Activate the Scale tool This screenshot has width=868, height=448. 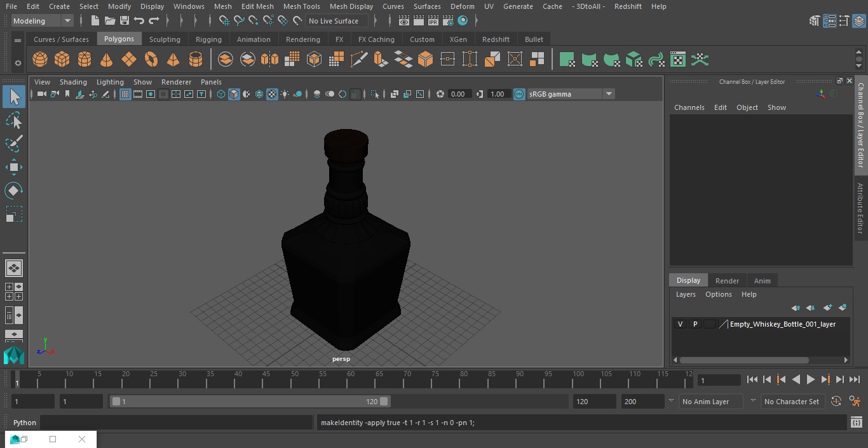(14, 214)
